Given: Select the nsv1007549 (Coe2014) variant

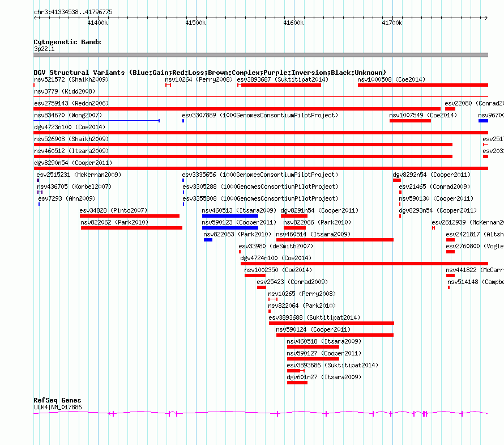Looking at the screenshot, I should pos(410,121).
